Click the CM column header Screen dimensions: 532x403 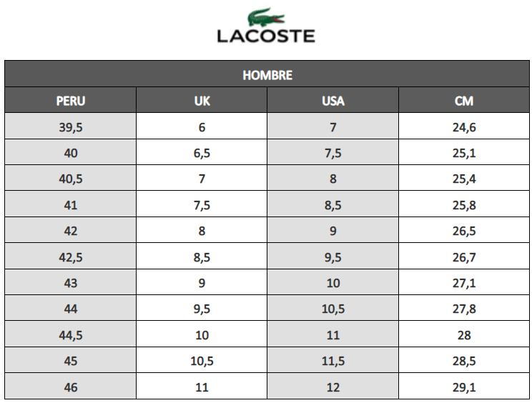pos(464,101)
